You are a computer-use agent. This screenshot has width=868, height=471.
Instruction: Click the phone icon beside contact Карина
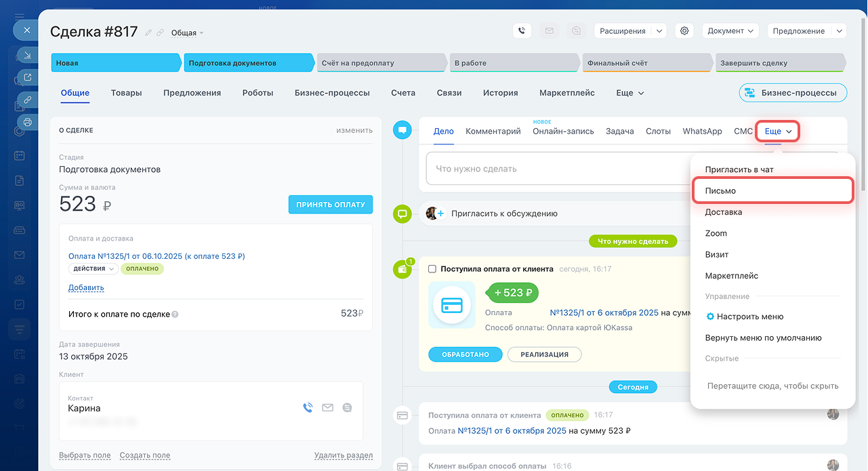tap(308, 408)
